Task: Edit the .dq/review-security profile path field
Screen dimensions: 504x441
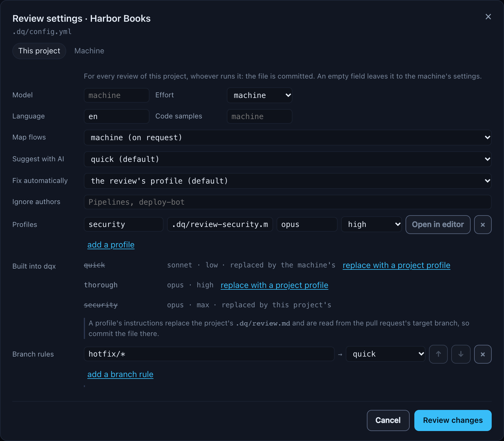Action: point(220,225)
